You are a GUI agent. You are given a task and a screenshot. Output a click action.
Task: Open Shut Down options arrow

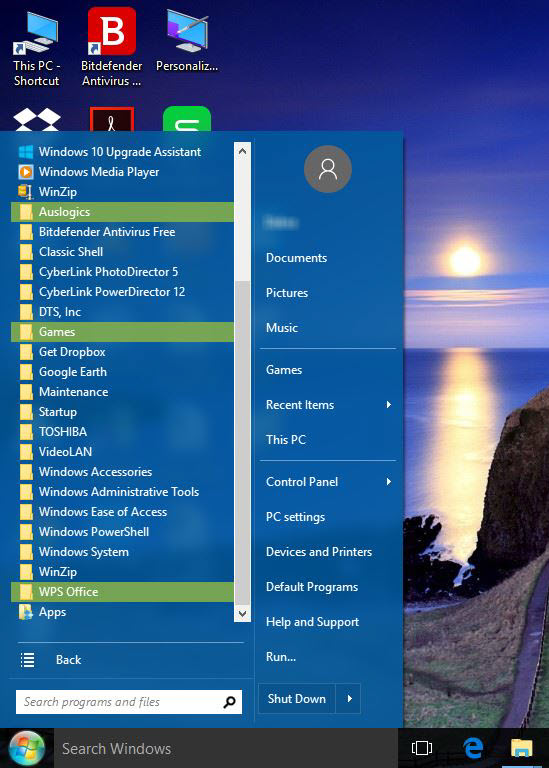(x=349, y=698)
